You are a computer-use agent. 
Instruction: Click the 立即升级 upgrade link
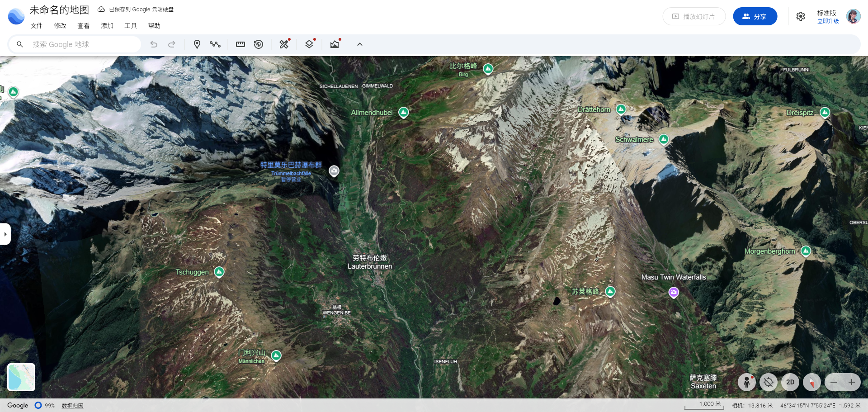pos(828,21)
